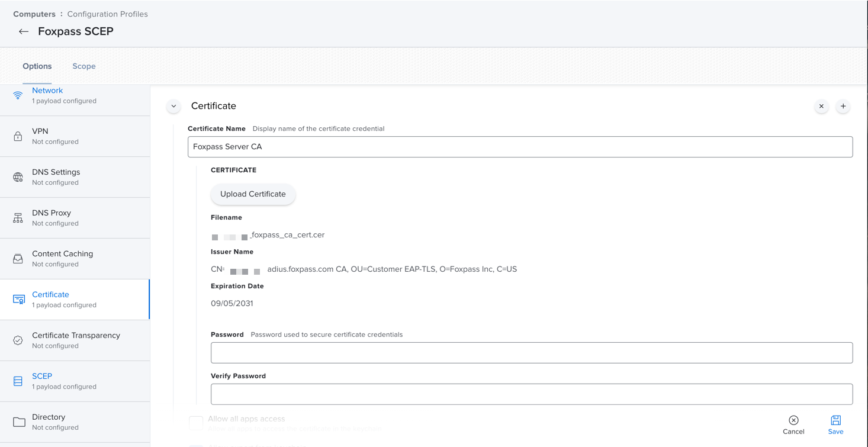Click Configuration Profiles breadcrumb link
This screenshot has width=868, height=447.
tap(108, 14)
